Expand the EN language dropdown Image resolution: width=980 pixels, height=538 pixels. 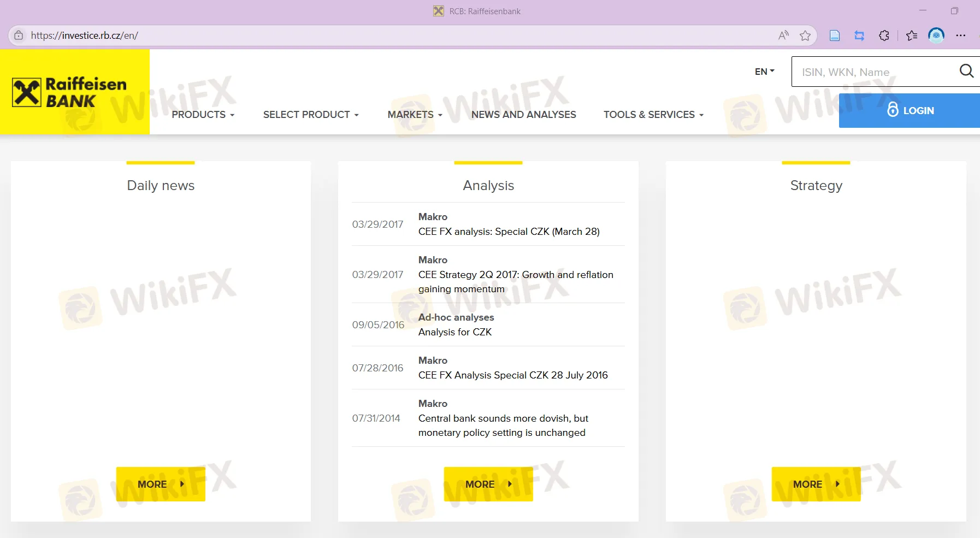click(764, 71)
